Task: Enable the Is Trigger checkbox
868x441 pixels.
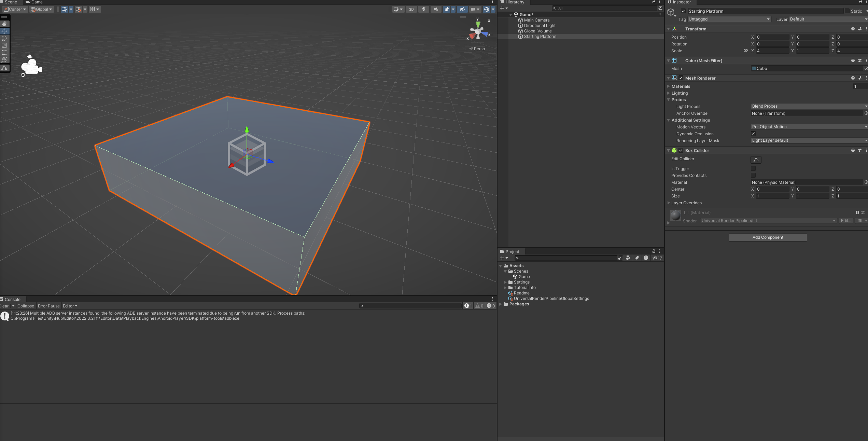Action: click(x=753, y=168)
